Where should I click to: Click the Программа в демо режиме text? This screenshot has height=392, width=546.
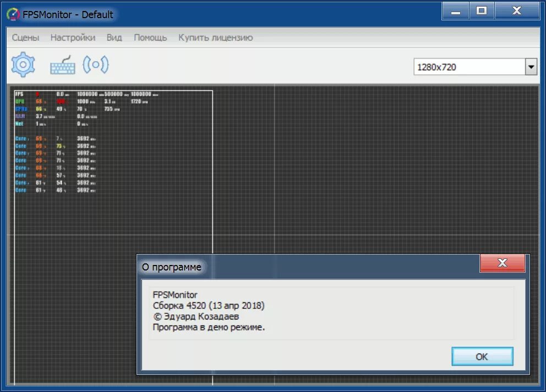(x=209, y=327)
